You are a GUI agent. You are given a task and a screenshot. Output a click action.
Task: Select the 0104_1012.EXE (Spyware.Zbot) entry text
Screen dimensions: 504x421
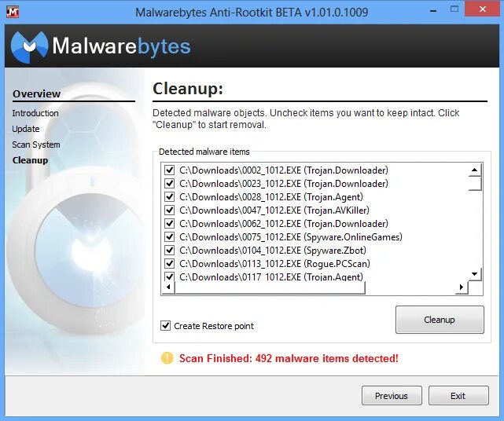[x=273, y=250]
